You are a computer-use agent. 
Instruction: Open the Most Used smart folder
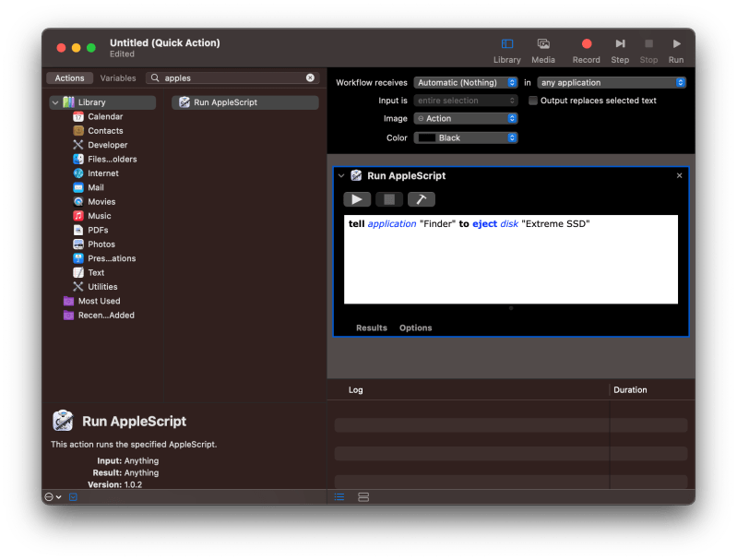tap(99, 301)
